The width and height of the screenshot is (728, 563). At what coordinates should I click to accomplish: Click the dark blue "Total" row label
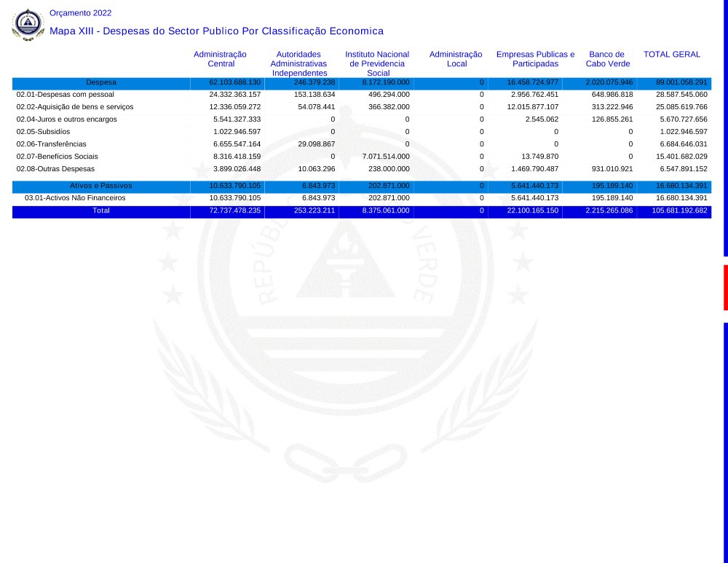point(100,210)
